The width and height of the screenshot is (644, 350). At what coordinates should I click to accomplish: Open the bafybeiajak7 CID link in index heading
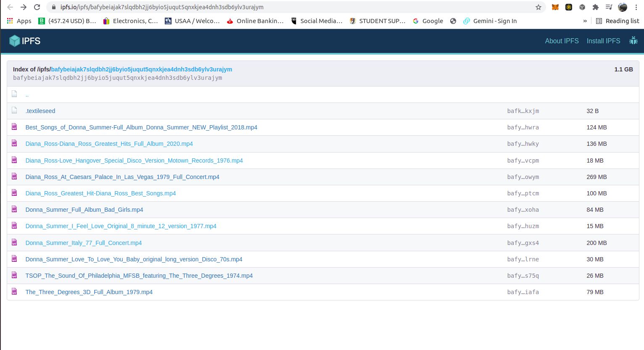tap(142, 69)
